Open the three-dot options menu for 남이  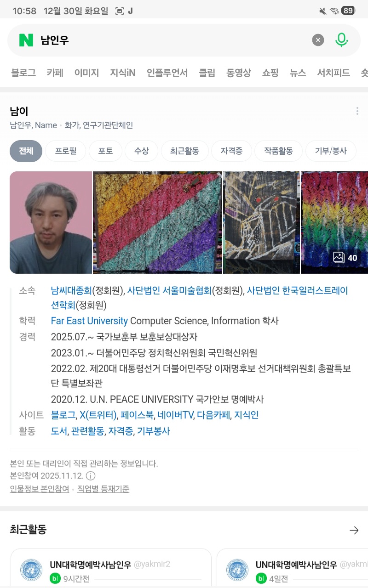coord(357,111)
